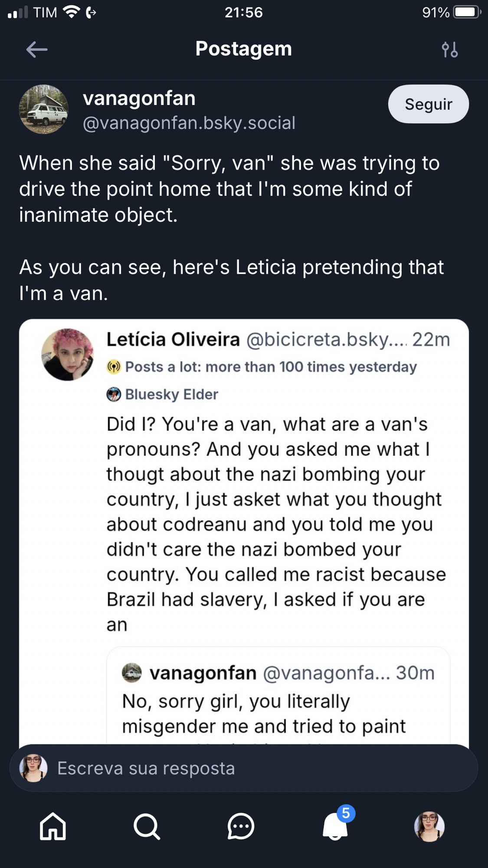Screen dimensions: 488x868
Task: Open the Search magnifier icon
Action: click(x=147, y=826)
